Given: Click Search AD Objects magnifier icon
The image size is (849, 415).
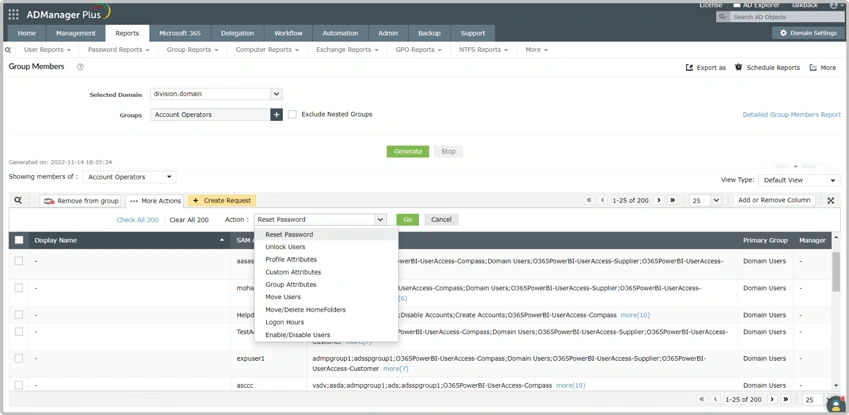Looking at the screenshot, I should (x=722, y=17).
